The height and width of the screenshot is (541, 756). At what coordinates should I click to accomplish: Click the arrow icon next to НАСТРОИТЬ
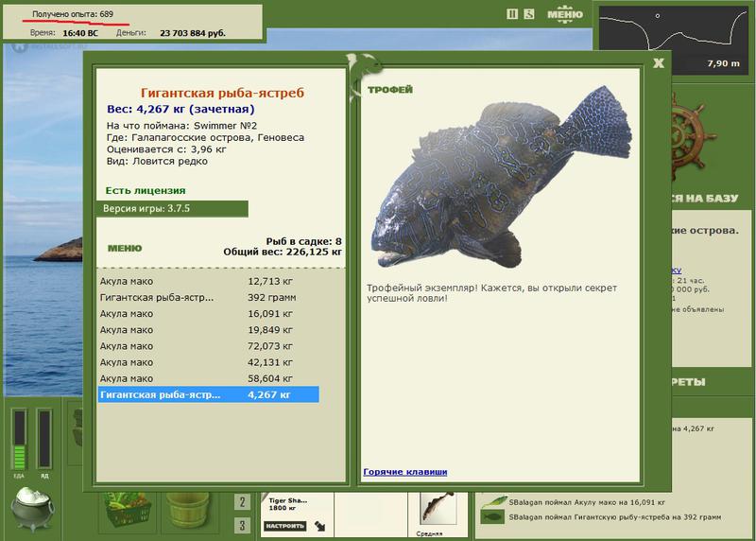tap(319, 526)
